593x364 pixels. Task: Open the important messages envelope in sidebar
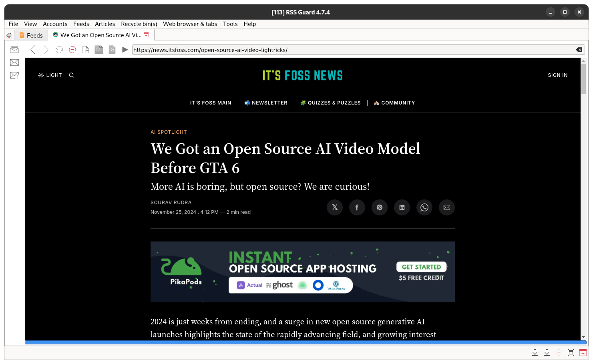pyautogui.click(x=14, y=75)
